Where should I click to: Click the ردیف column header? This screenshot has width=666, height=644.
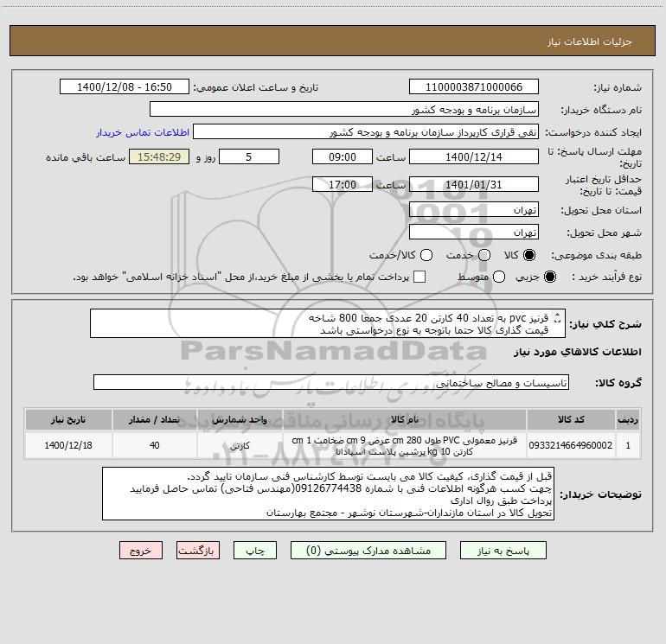tap(628, 419)
